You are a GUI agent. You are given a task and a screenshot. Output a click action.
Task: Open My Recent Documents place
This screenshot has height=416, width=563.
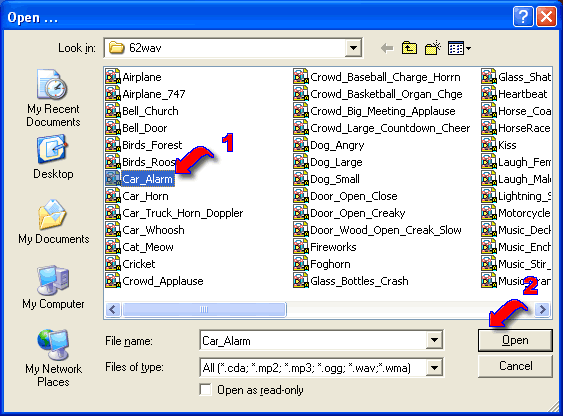pos(53,98)
